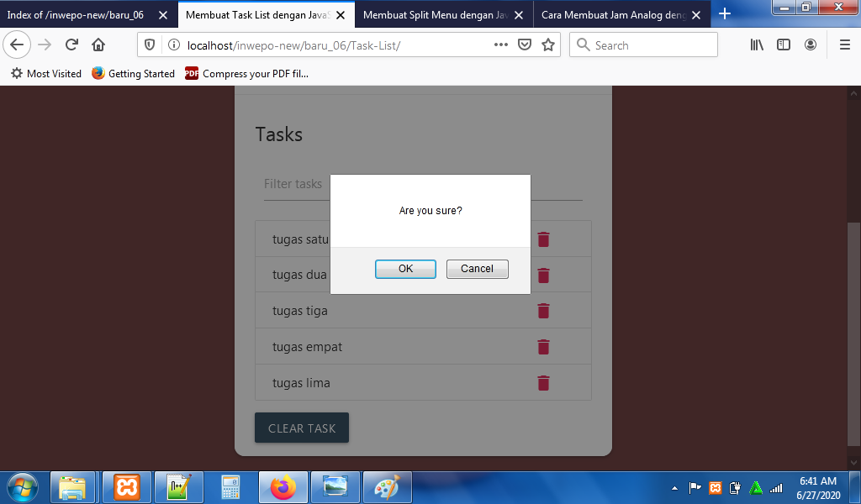Show site information icon in address bar

coord(173,45)
